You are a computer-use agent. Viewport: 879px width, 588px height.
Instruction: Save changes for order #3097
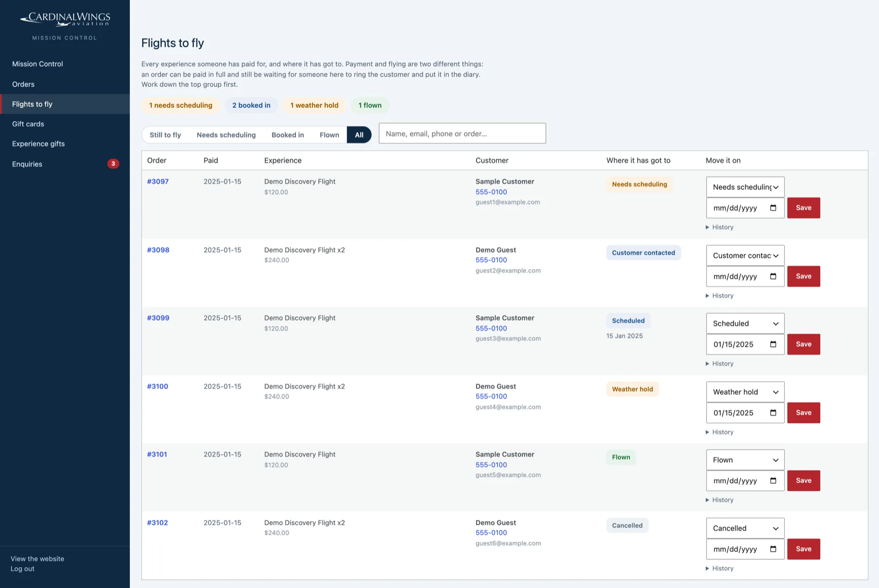pyautogui.click(x=803, y=208)
